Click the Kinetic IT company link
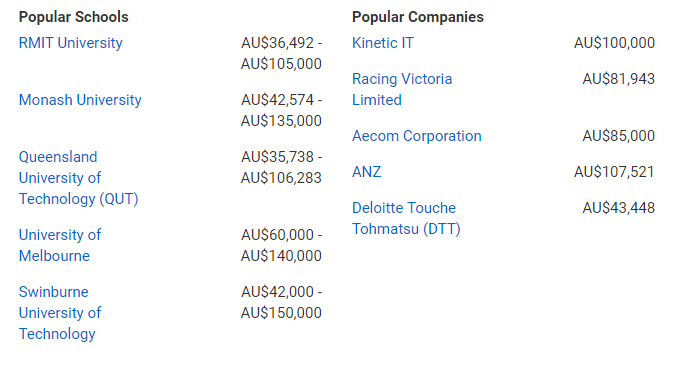684x372 pixels. (383, 43)
